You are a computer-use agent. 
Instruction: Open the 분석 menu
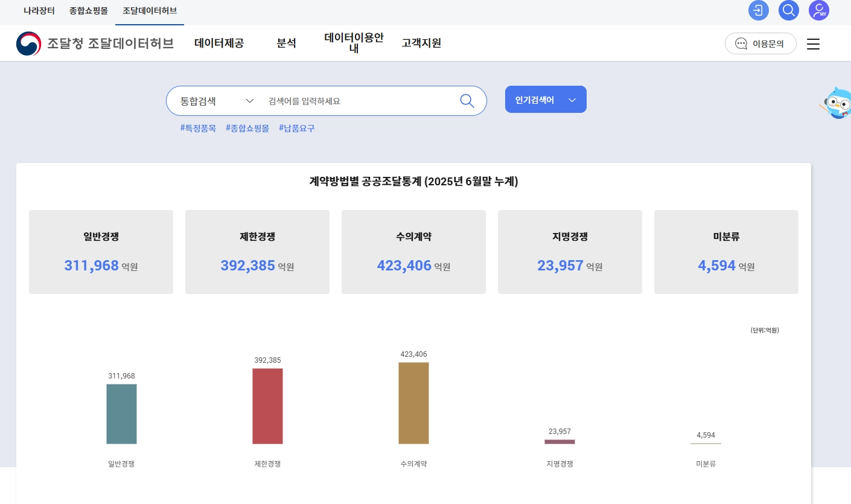coord(286,43)
